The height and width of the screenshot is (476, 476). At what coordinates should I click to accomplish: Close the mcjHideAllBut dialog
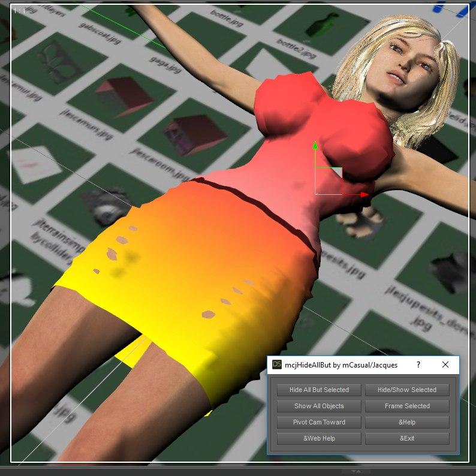coord(445,364)
